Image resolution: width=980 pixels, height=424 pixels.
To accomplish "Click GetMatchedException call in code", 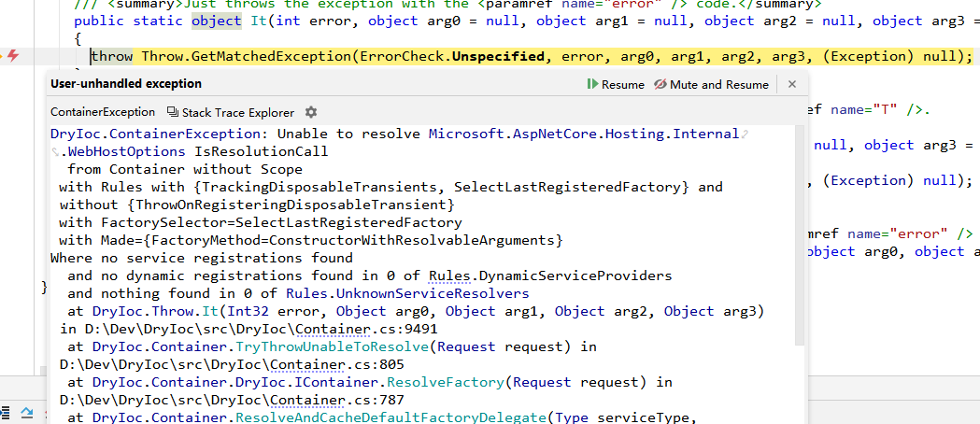I will click(x=272, y=57).
